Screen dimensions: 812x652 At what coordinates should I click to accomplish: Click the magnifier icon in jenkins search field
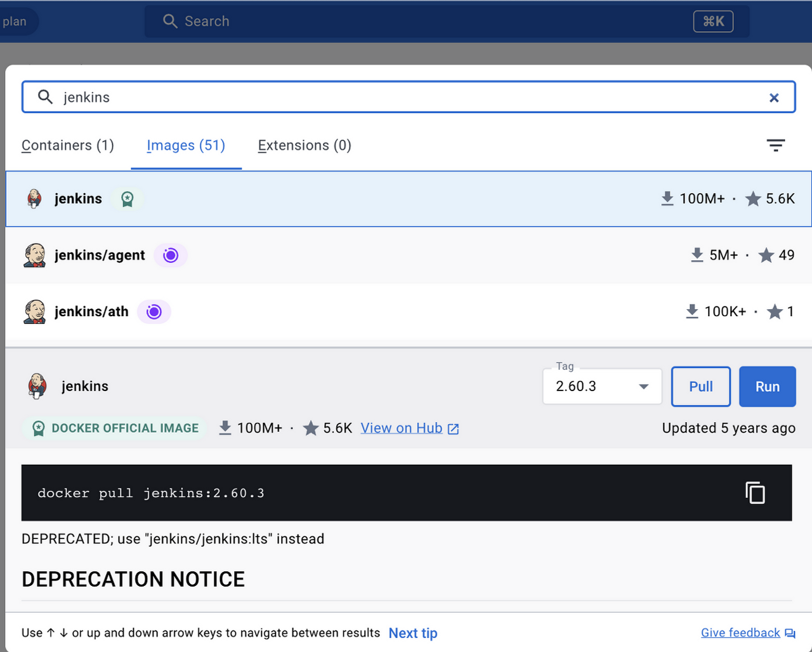coord(45,97)
